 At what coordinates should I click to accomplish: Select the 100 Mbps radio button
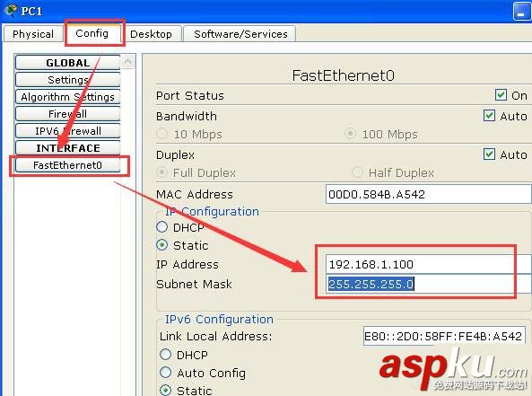pyautogui.click(x=350, y=134)
